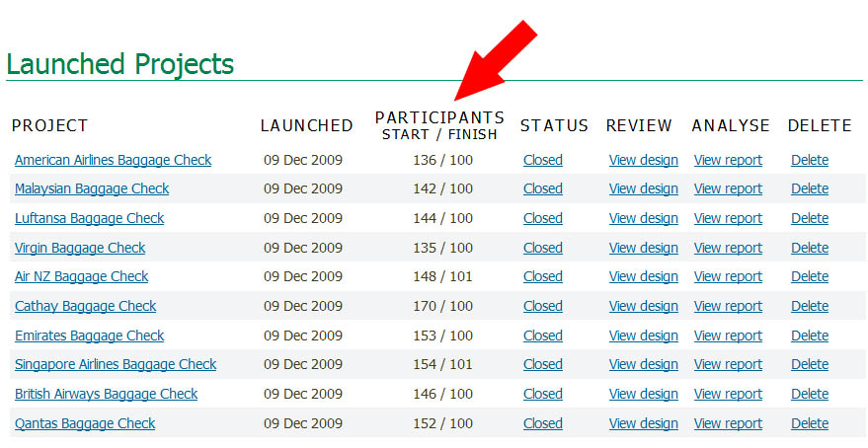Delete the American Airlines Baggage Check project
868x448 pixels.
coord(810,161)
